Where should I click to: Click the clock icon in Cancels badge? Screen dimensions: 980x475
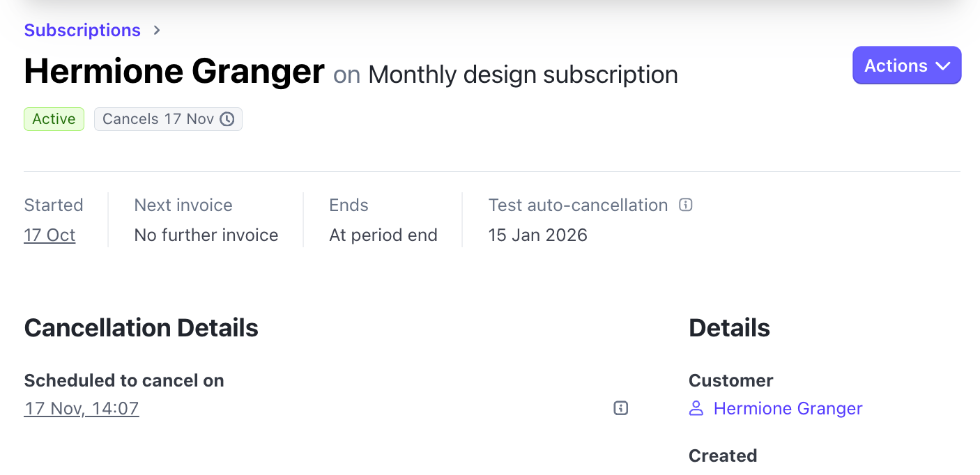coord(227,119)
